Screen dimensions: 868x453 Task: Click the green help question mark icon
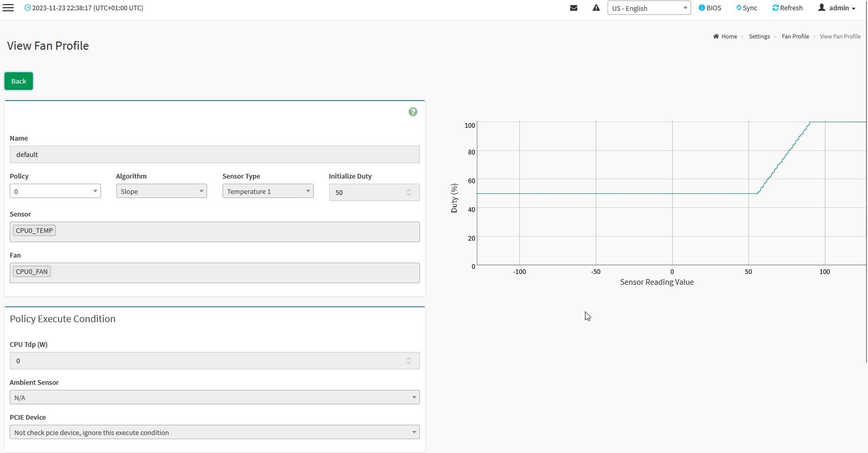413,112
